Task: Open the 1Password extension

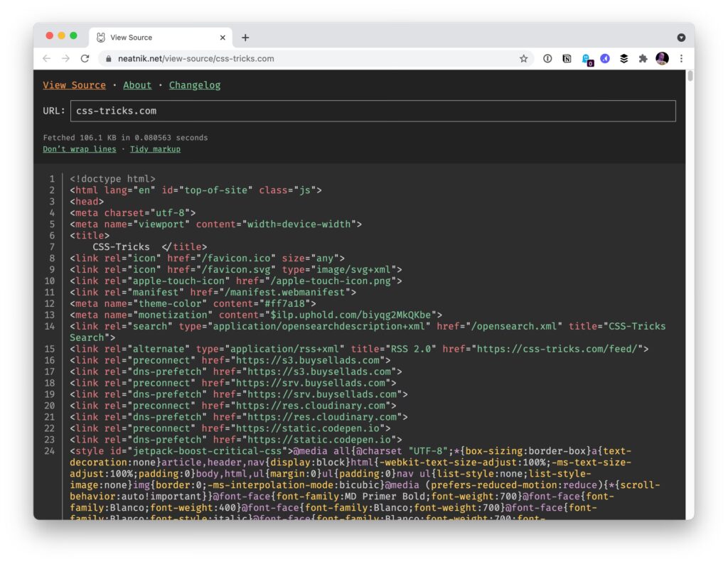Action: click(x=547, y=59)
